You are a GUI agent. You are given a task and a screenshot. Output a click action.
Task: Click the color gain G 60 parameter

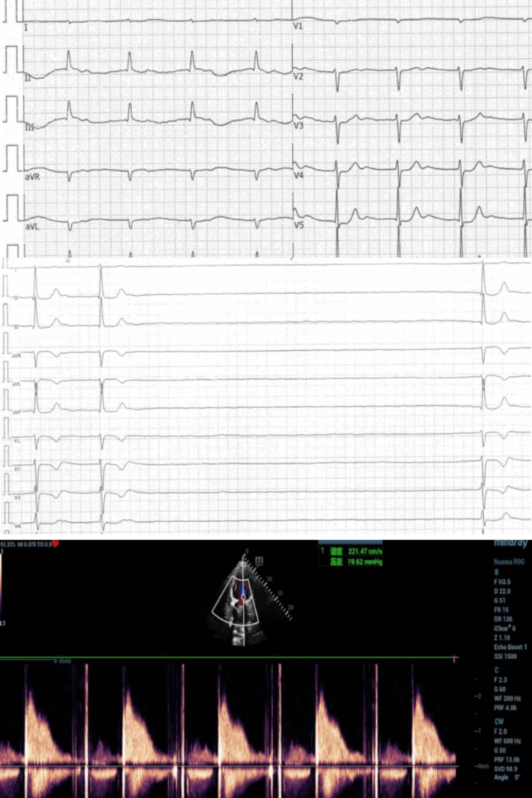pyautogui.click(x=501, y=689)
